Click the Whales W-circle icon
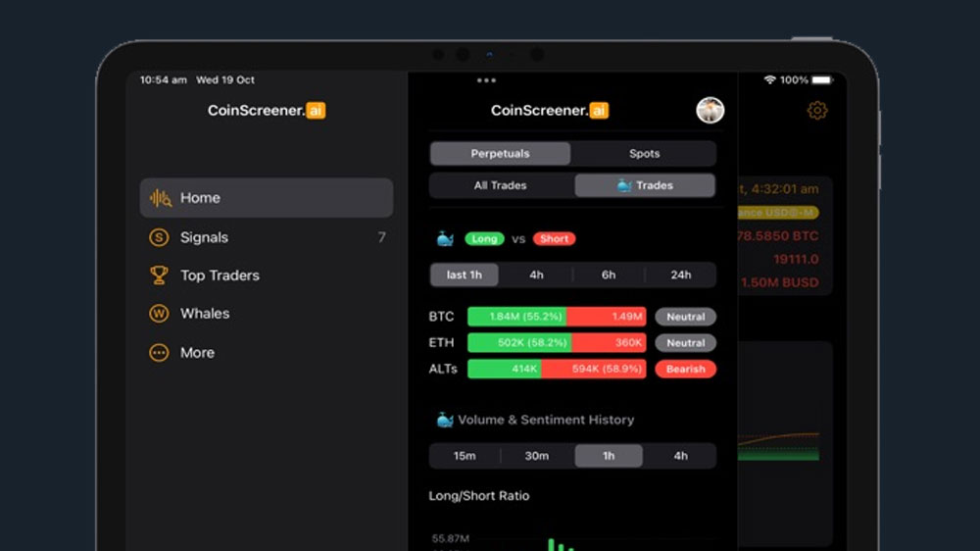This screenshot has height=551, width=980. click(159, 314)
